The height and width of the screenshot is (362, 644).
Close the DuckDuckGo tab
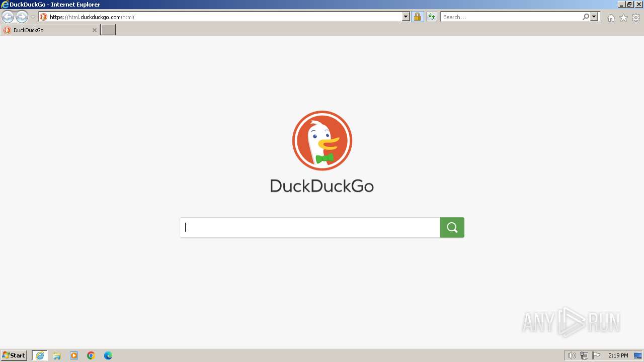94,30
